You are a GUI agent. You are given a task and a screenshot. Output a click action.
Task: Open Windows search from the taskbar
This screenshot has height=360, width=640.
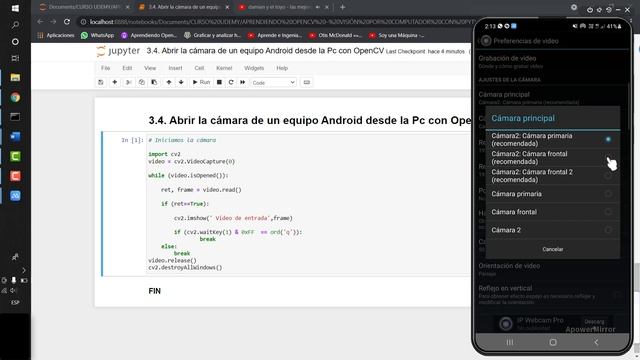click(15, 25)
